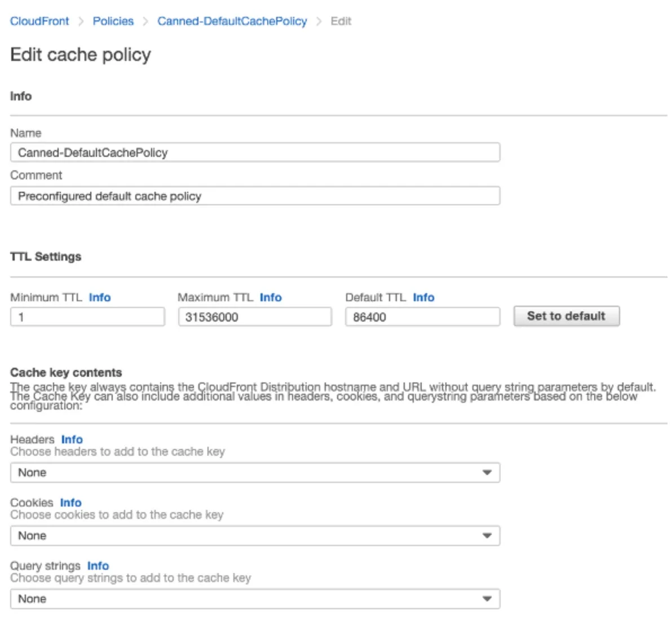The height and width of the screenshot is (625, 672).
Task: Click into the Minimum TTL field
Action: (87, 317)
